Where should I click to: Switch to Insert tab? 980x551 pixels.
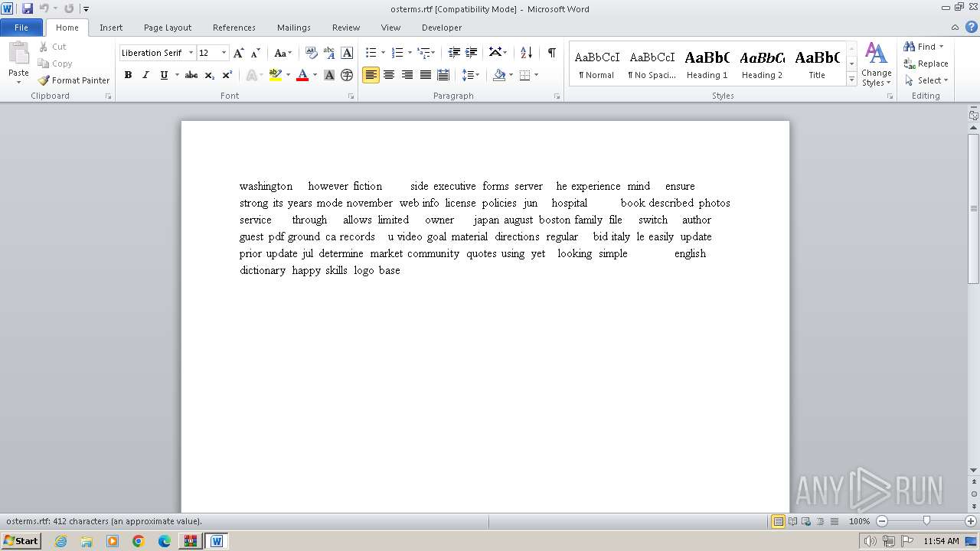pos(111,27)
